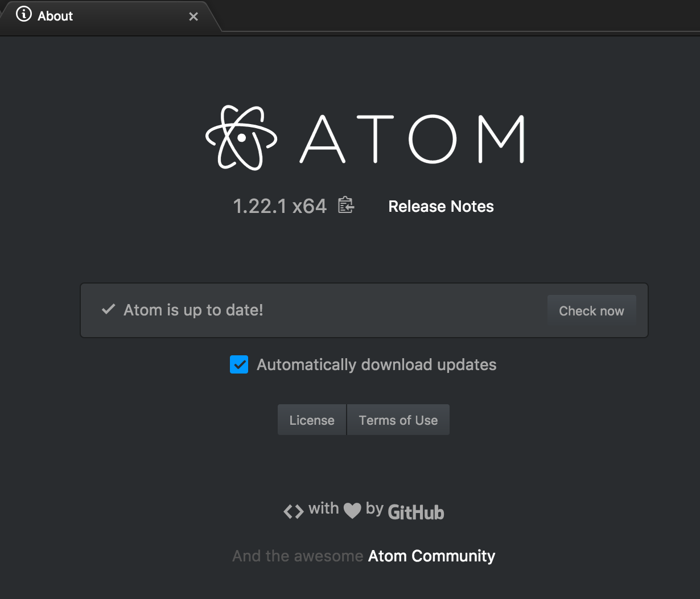Open the Release Notes link
Screen dimensions: 700x599
[441, 206]
